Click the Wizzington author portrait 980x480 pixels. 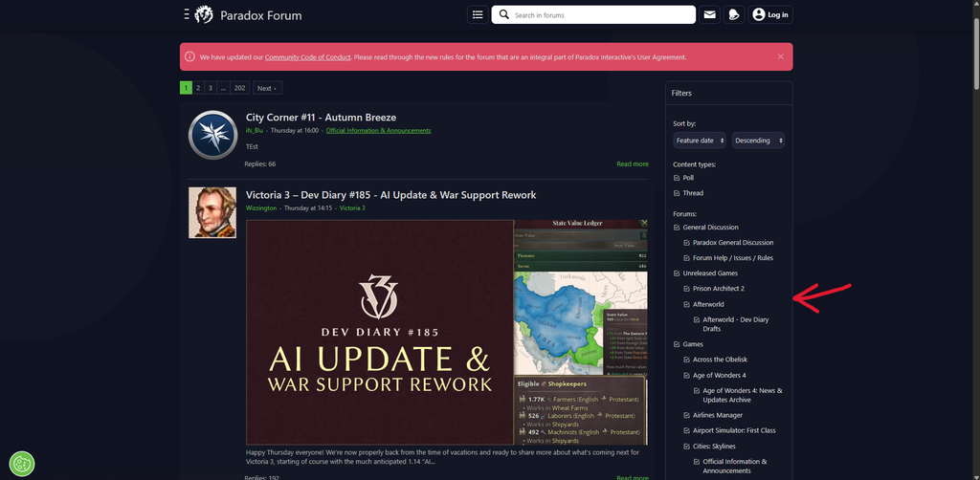pos(212,213)
